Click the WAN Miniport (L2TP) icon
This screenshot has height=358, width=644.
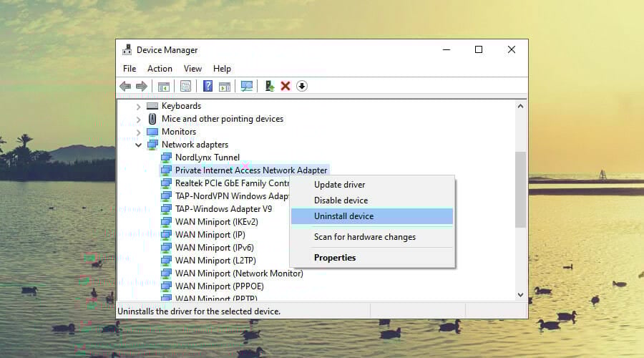pyautogui.click(x=166, y=261)
